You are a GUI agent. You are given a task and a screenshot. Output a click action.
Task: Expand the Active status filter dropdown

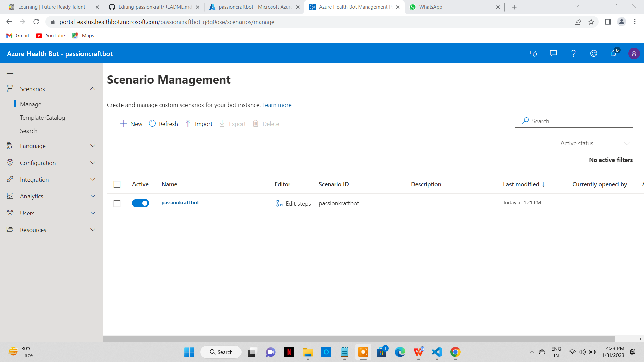(x=627, y=143)
